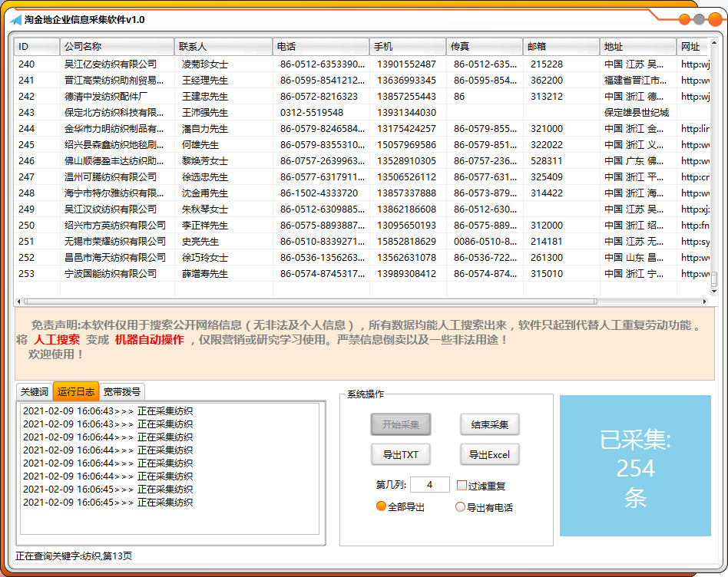Click the status bar text 正在查询关键字
The image size is (728, 577).
pos(74,556)
